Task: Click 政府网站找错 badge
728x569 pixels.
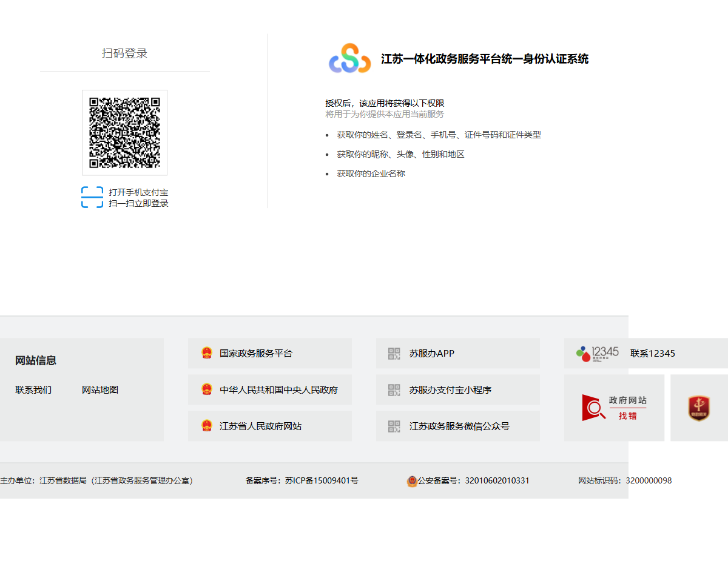Action: click(614, 408)
